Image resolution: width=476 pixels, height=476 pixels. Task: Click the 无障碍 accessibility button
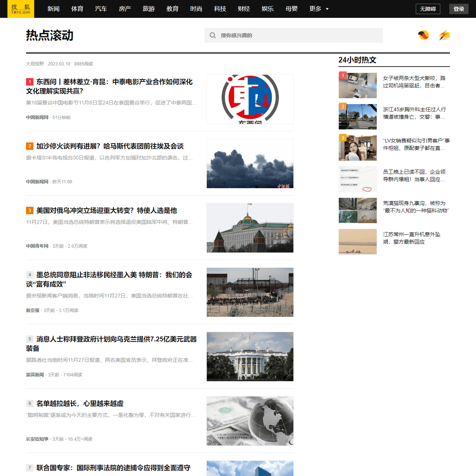click(x=428, y=9)
